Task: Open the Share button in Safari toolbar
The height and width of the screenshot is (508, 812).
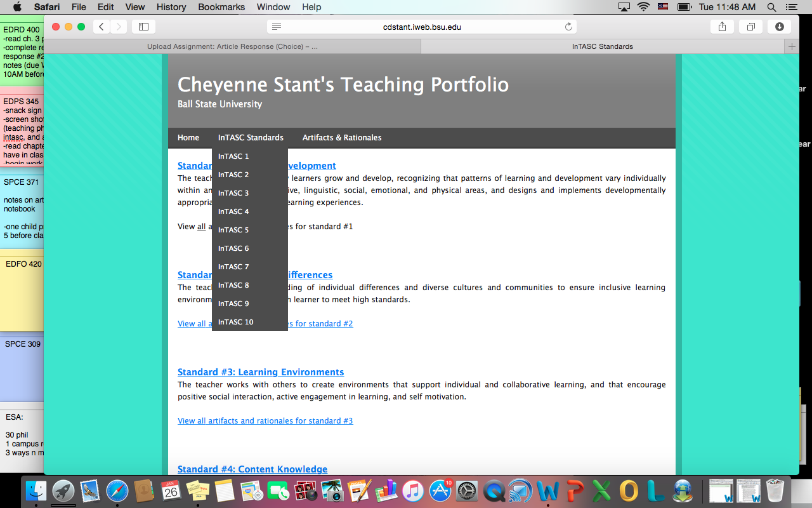Action: [x=722, y=27]
